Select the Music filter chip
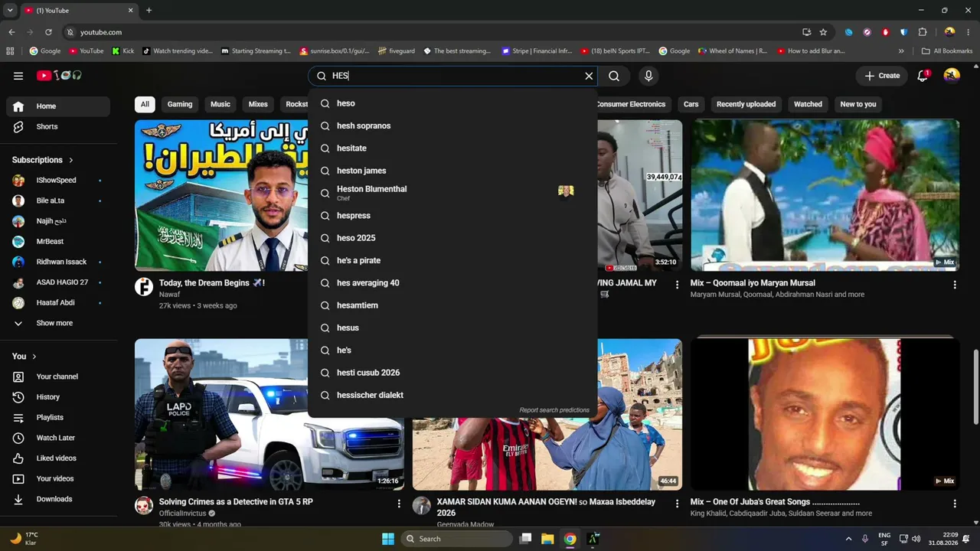The width and height of the screenshot is (980, 551). pyautogui.click(x=220, y=104)
